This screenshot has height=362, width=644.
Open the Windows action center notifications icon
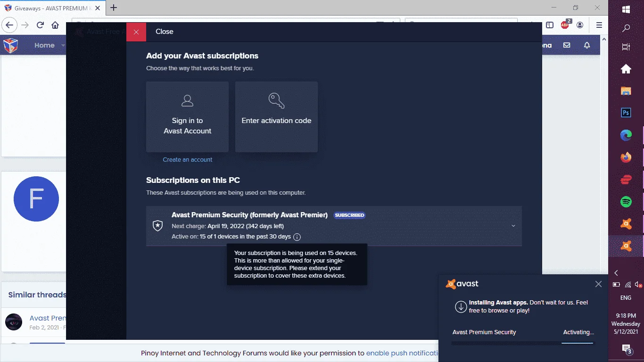pos(626,349)
